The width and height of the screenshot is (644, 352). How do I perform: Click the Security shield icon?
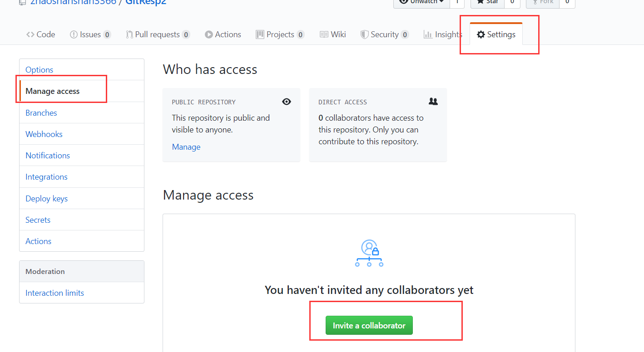point(364,34)
